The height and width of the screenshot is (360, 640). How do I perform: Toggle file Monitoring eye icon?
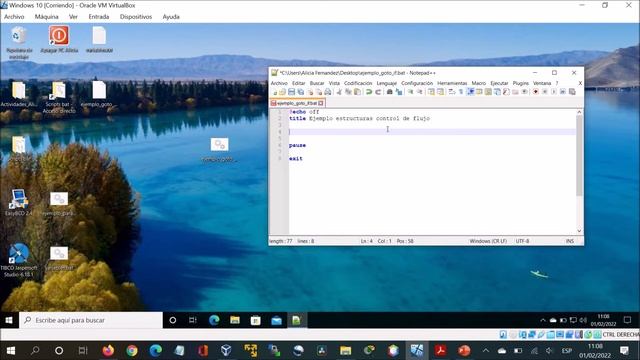[524, 92]
